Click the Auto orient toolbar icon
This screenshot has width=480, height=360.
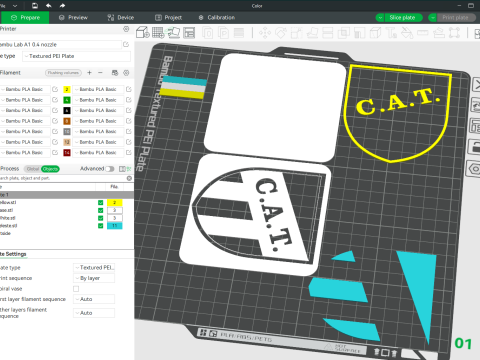point(174,33)
